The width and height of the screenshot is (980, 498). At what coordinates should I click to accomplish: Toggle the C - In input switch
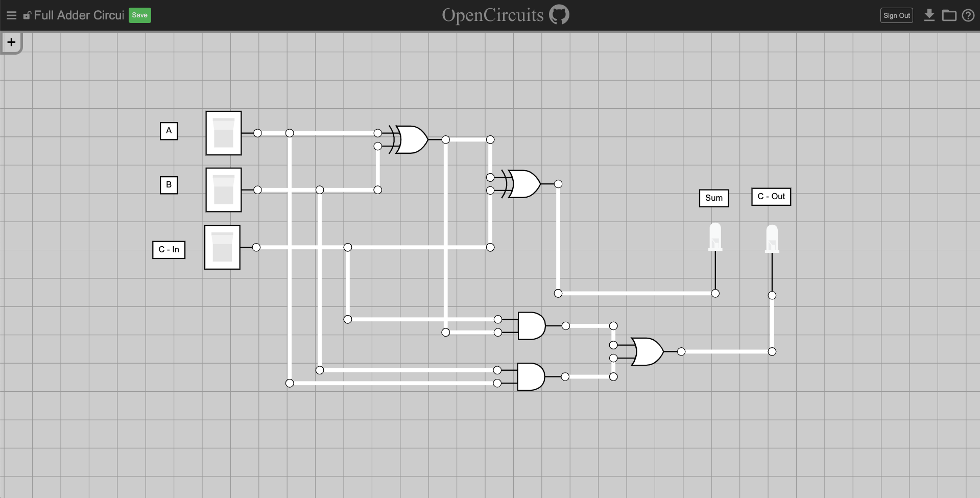(x=223, y=247)
